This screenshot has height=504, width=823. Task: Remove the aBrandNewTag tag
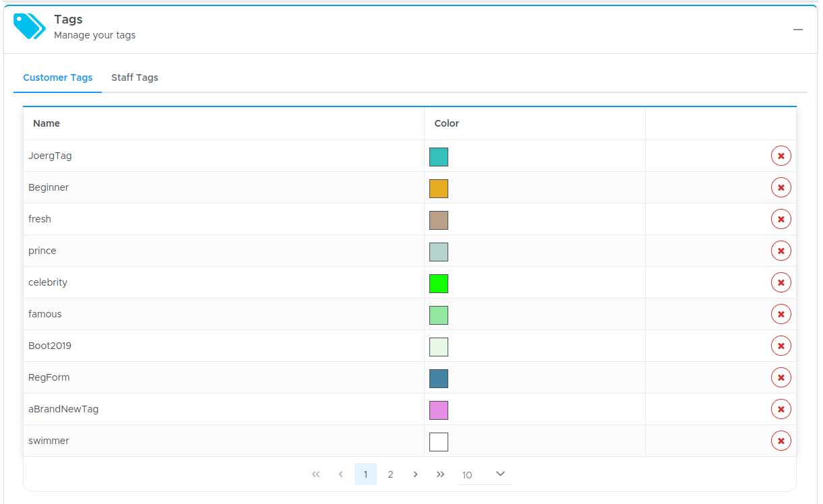coord(781,409)
